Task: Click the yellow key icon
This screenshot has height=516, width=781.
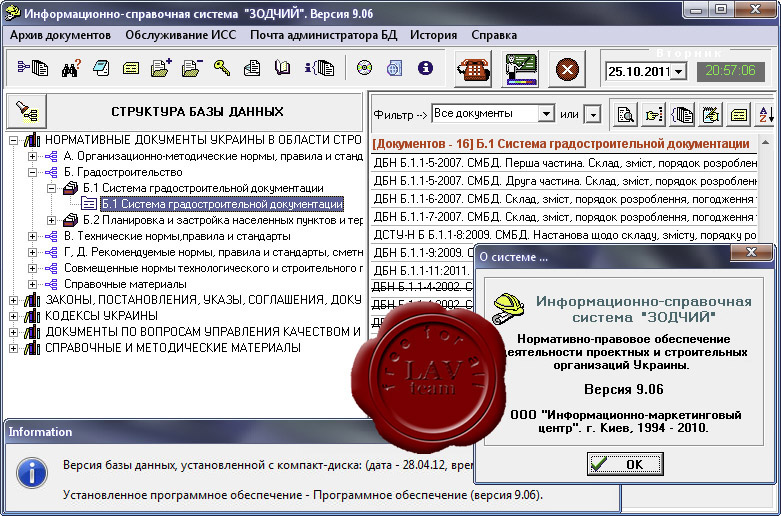Action: pos(222,68)
